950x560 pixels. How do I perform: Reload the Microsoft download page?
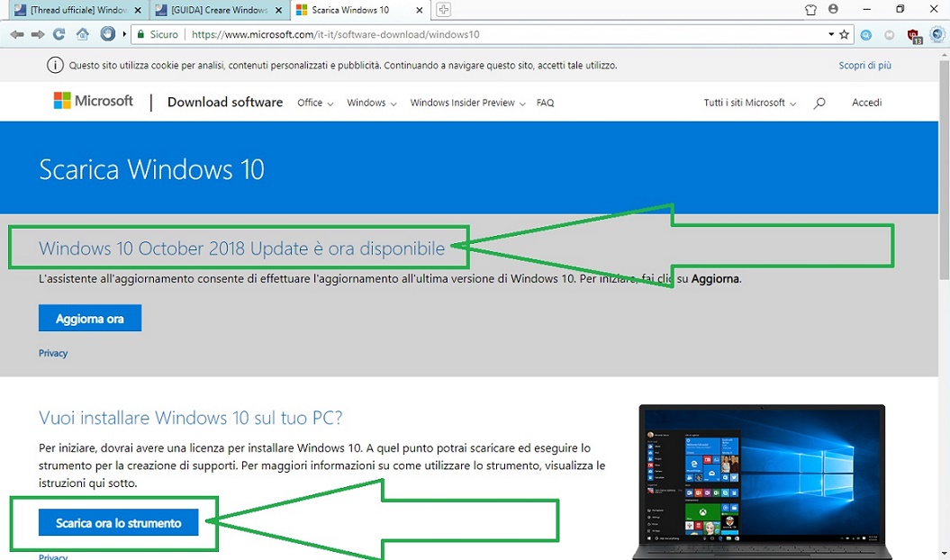coord(59,34)
